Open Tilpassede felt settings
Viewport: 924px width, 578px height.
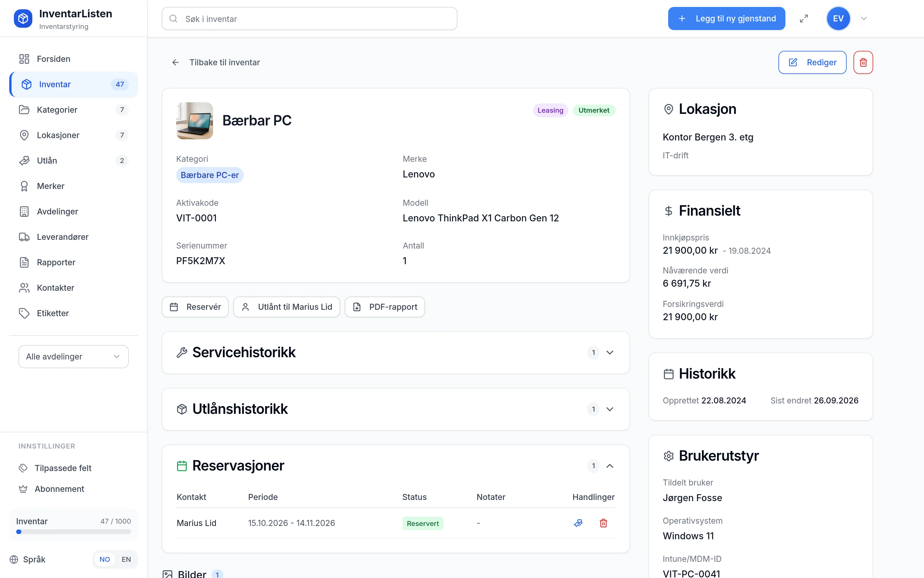point(73,468)
